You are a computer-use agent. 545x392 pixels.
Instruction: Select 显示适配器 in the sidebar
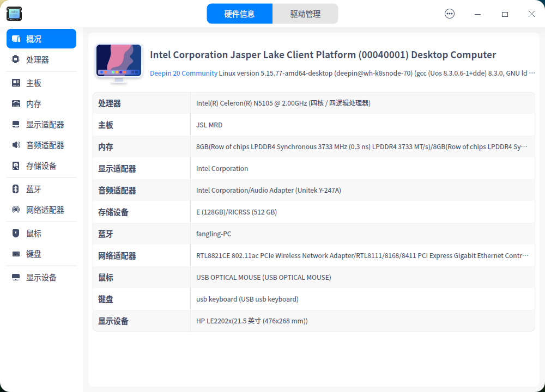[41, 124]
